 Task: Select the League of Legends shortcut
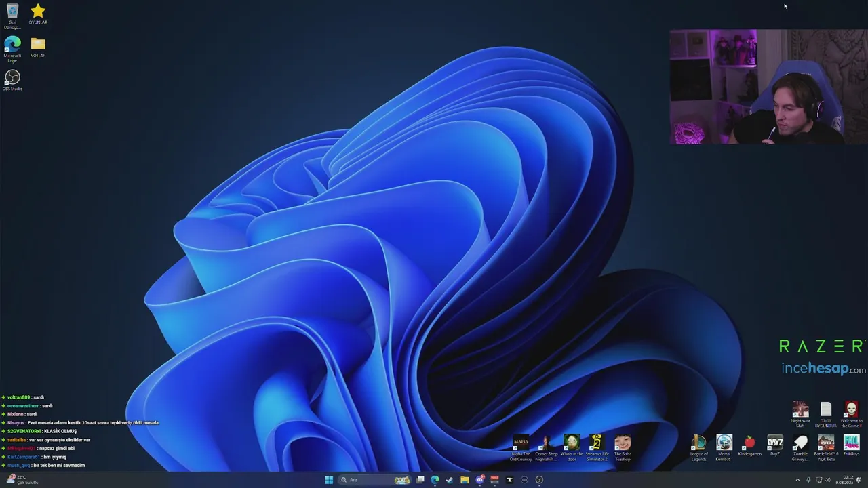pyautogui.click(x=698, y=449)
